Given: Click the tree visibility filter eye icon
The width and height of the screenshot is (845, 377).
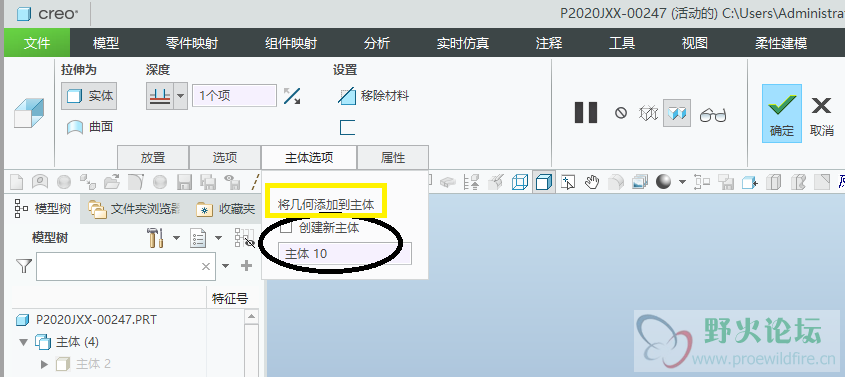Looking at the screenshot, I should [244, 238].
